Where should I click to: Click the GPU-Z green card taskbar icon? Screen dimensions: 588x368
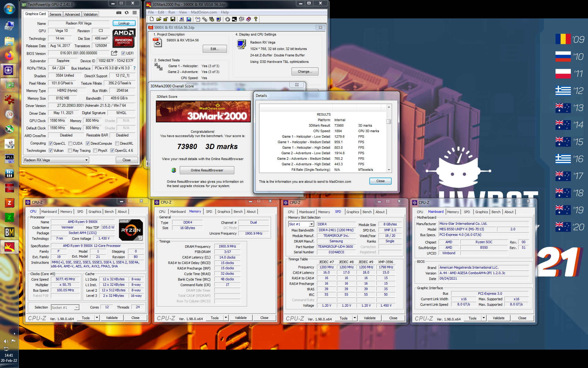click(x=9, y=85)
